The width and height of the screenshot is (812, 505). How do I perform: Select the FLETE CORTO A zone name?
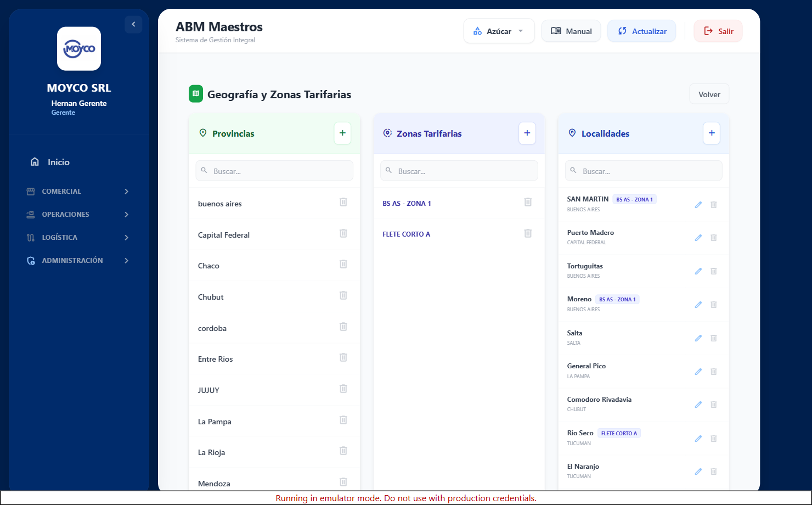(x=407, y=234)
